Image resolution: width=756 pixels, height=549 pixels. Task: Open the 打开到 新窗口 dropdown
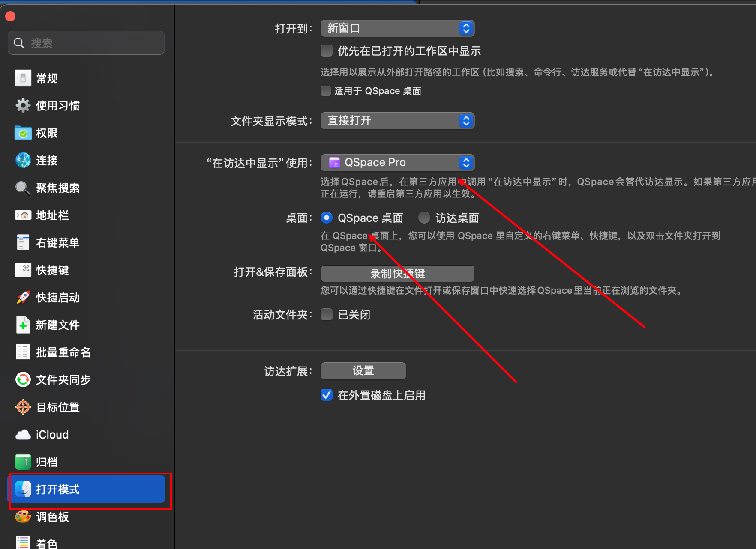pyautogui.click(x=397, y=29)
